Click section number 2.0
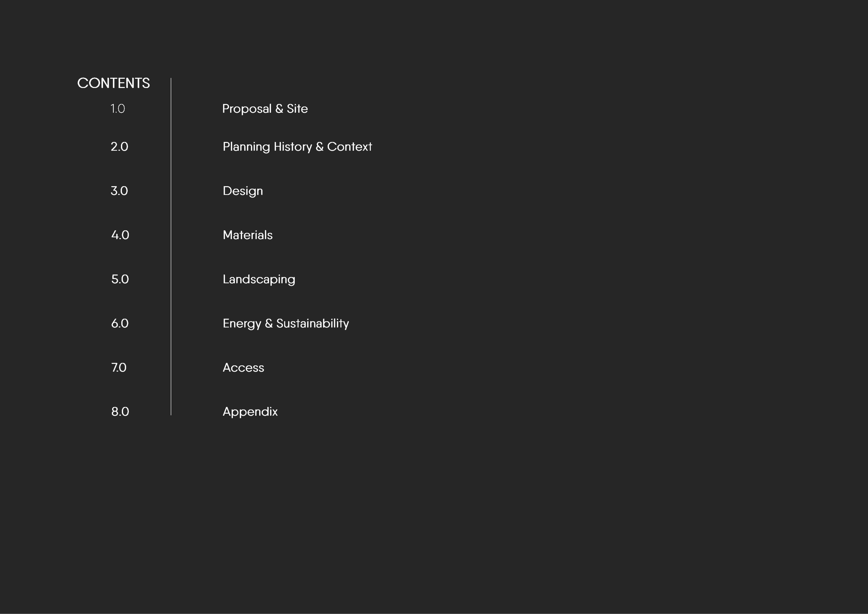The width and height of the screenshot is (868, 614). [120, 147]
